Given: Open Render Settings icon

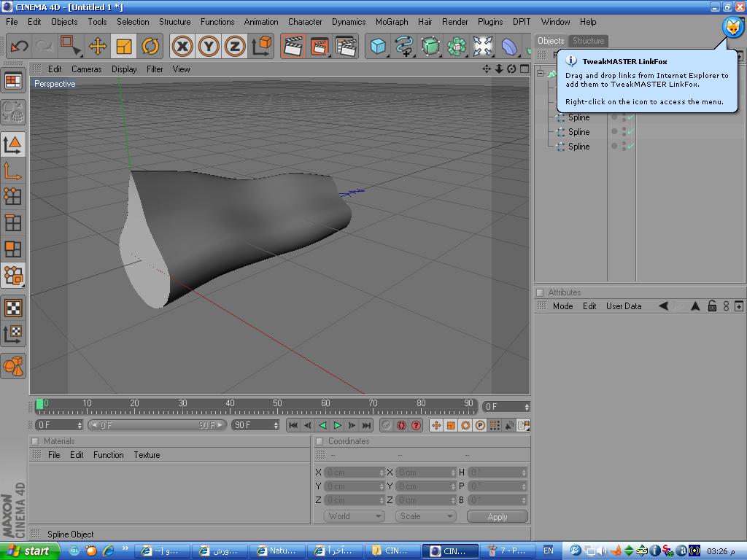Looking at the screenshot, I should tap(347, 46).
